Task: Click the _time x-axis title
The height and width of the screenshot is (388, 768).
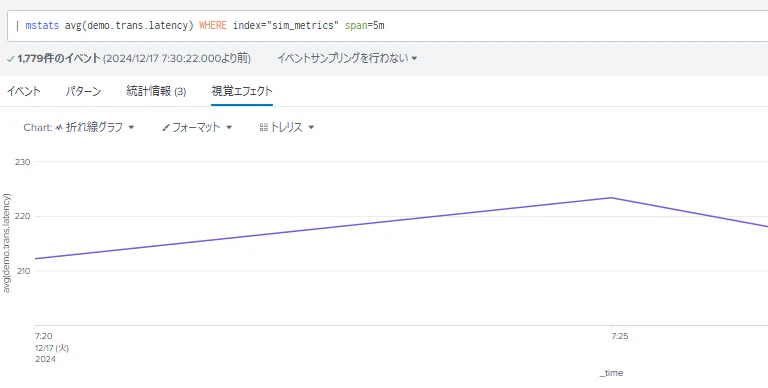Action: (611, 373)
